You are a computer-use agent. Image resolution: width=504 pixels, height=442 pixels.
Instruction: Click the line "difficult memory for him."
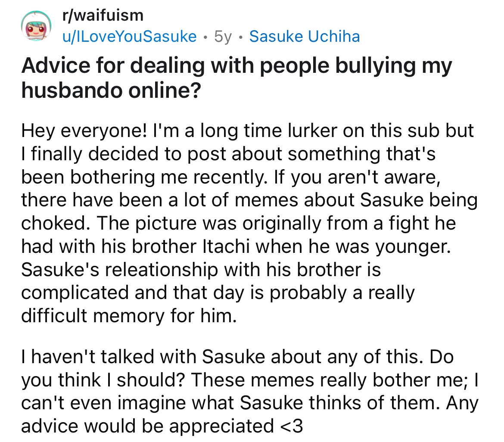[x=129, y=316]
